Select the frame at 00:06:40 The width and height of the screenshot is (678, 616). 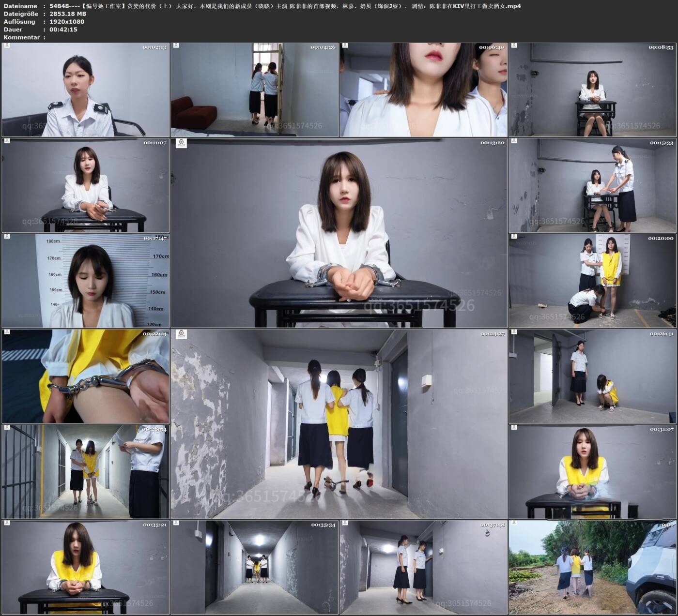pos(423,90)
